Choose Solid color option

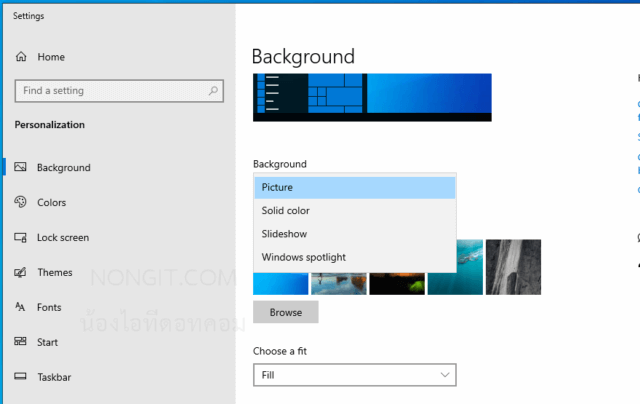click(x=355, y=211)
